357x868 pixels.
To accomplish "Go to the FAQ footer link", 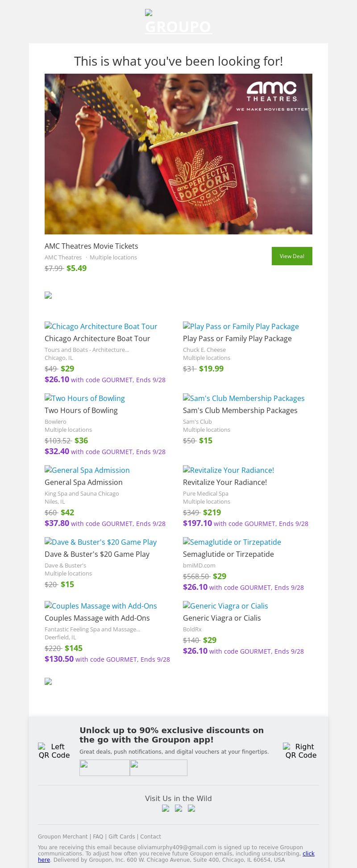I will [x=98, y=837].
